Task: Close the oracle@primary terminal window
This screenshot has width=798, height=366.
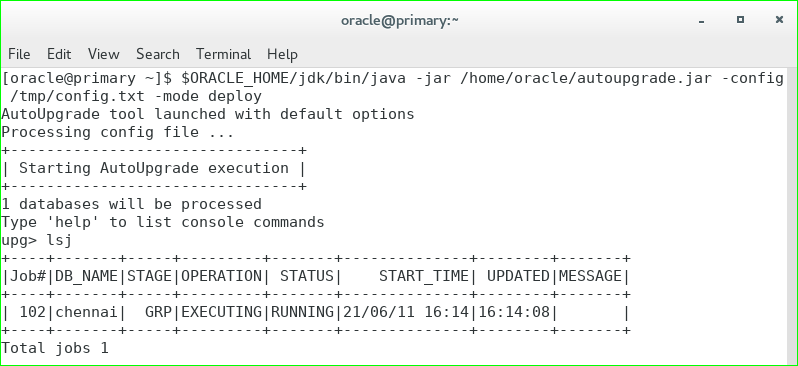Action: click(x=779, y=20)
